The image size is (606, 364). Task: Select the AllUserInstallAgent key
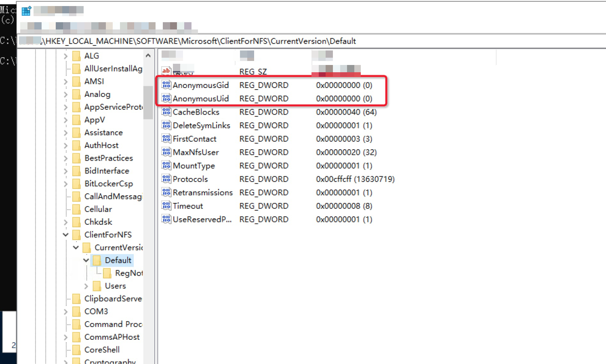113,69
